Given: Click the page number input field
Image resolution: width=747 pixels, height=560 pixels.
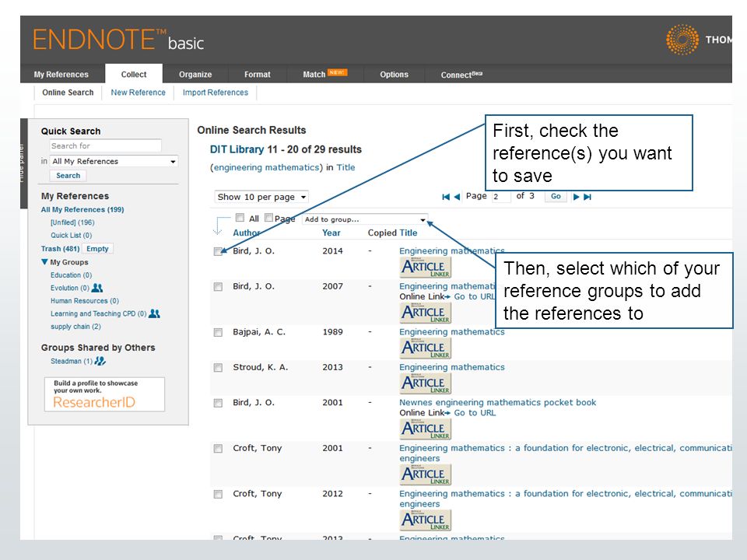Looking at the screenshot, I should (x=500, y=196).
